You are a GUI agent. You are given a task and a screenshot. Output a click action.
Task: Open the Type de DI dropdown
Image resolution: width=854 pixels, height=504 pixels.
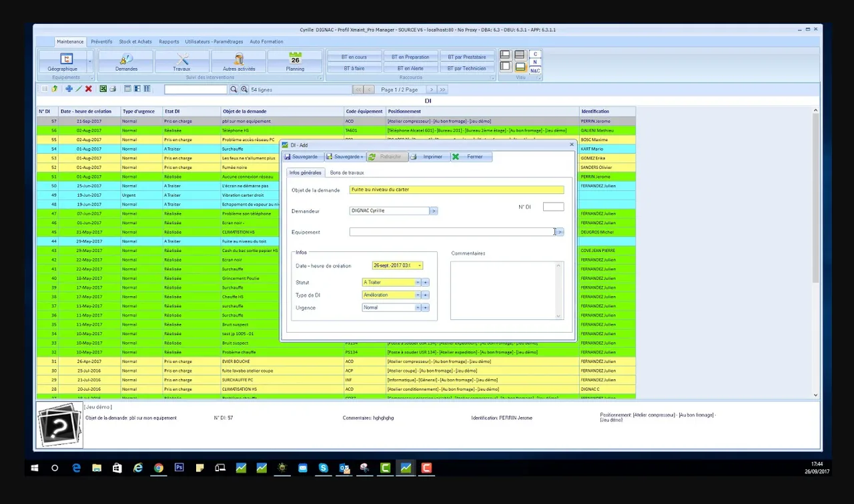418,295
